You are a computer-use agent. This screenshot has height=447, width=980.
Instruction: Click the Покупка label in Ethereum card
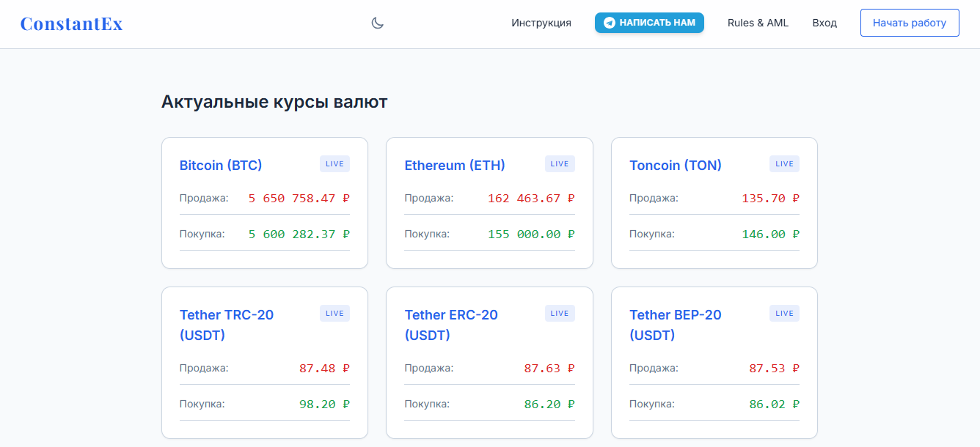(427, 234)
